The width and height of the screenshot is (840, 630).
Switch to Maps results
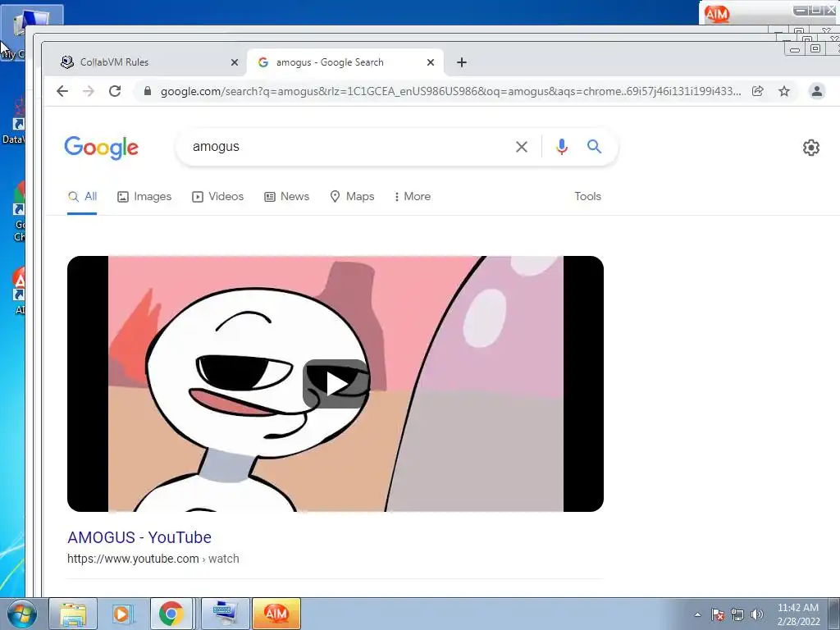pyautogui.click(x=352, y=197)
